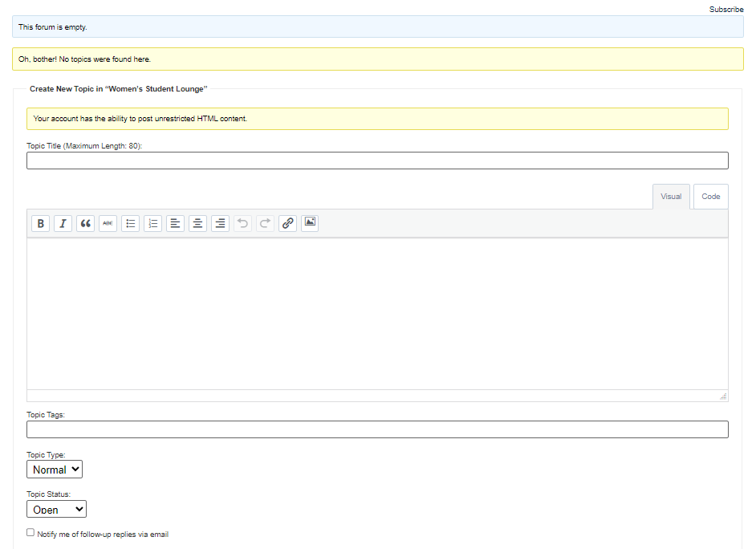
Task: Center align the text
Action: (197, 223)
